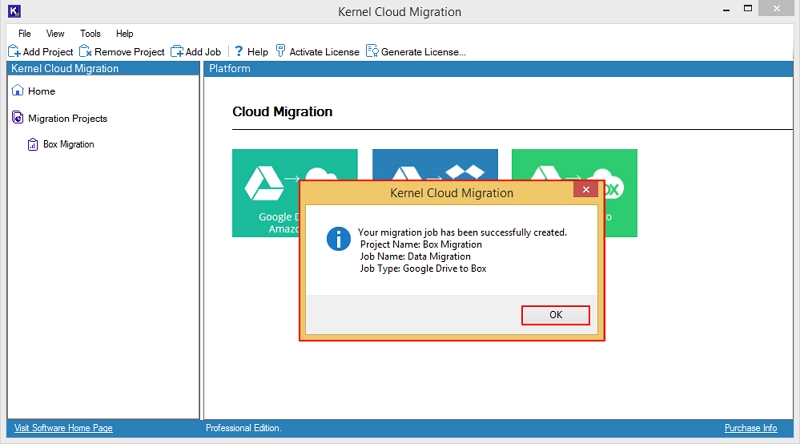Image resolution: width=800 pixels, height=444 pixels.
Task: Click Generate License in the toolbar
Action: [416, 52]
